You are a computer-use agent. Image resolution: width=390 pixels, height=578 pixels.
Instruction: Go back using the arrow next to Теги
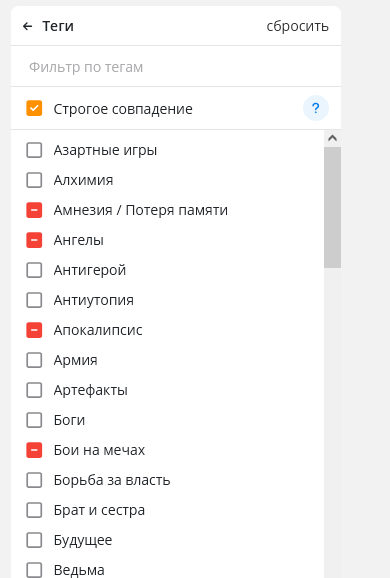(x=28, y=26)
